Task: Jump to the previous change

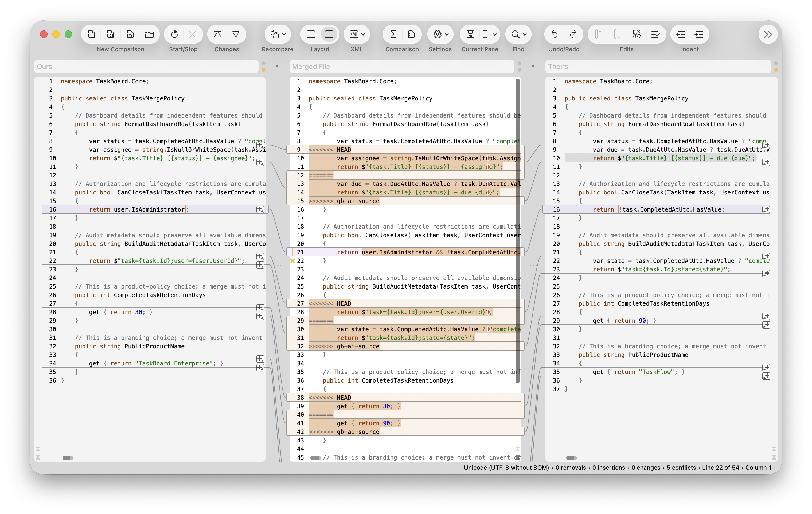Action: coord(217,34)
